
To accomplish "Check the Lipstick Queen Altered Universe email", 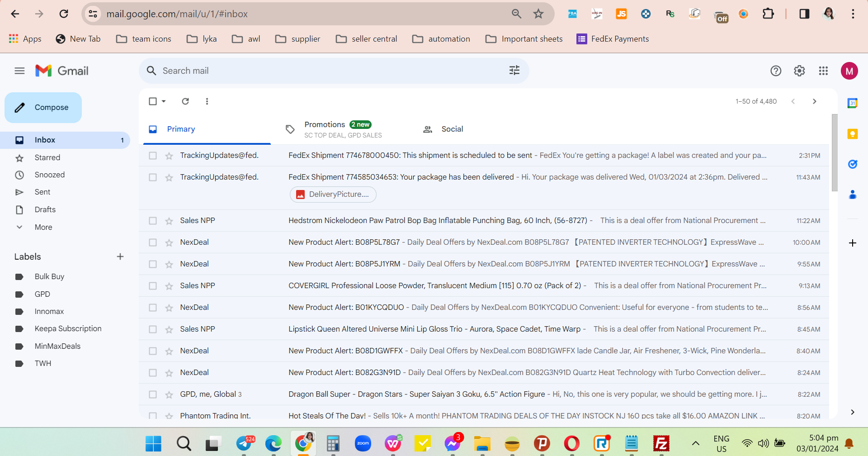I will (x=153, y=329).
